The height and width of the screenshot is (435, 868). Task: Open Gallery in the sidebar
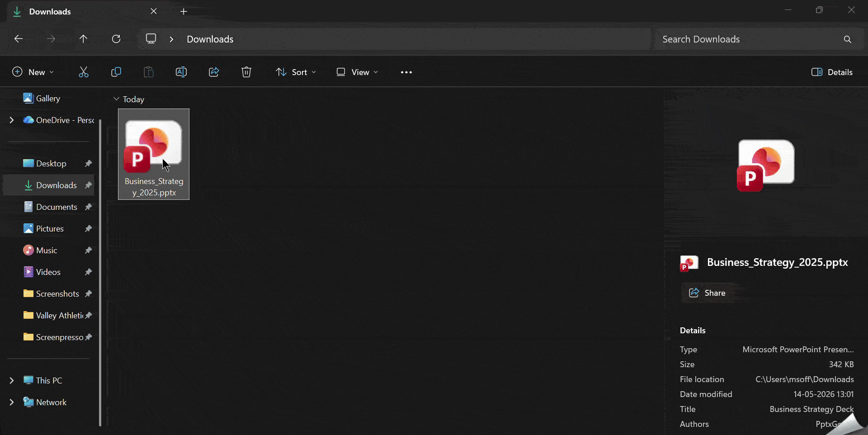pyautogui.click(x=47, y=99)
